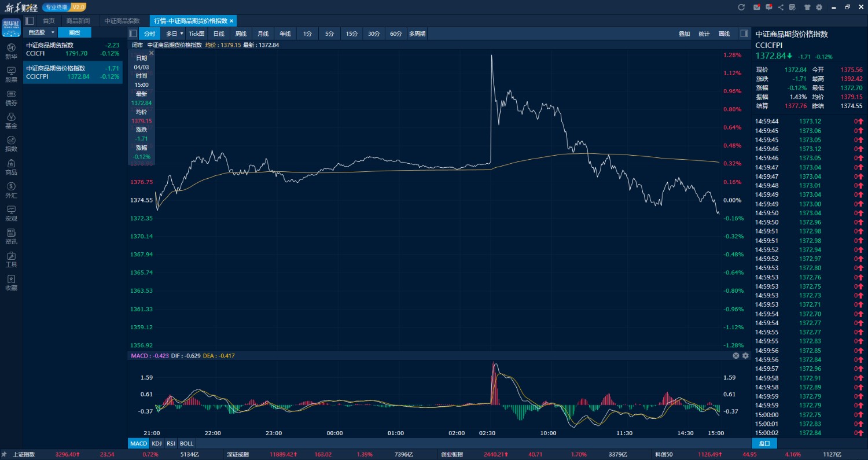The width and height of the screenshot is (868, 460).
Task: Click the 日线 daily chart button
Action: [219, 34]
